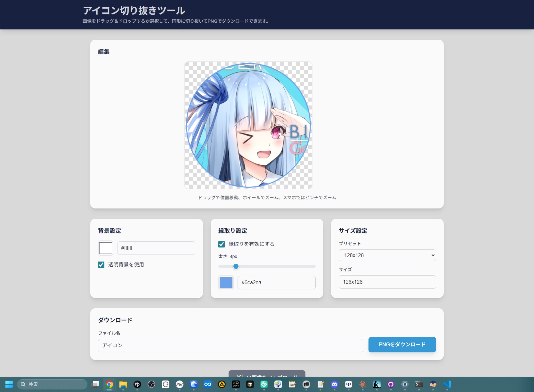Toggle the 透明背景を使用 checkbox

tap(101, 265)
